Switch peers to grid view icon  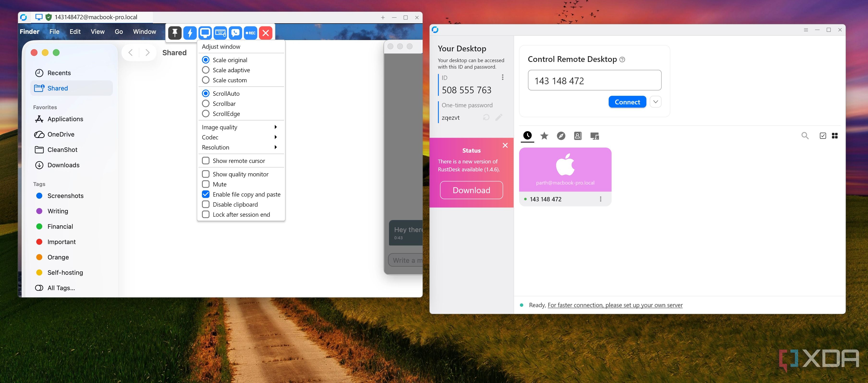pyautogui.click(x=835, y=136)
